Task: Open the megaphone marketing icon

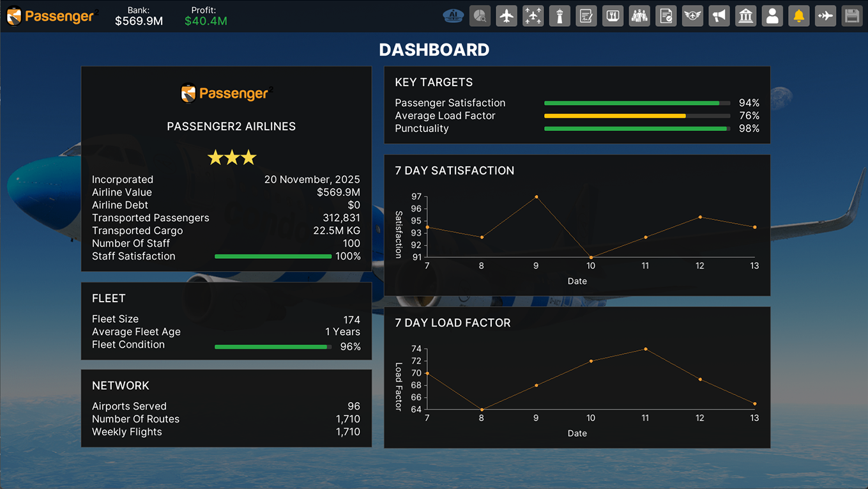Action: (x=719, y=16)
